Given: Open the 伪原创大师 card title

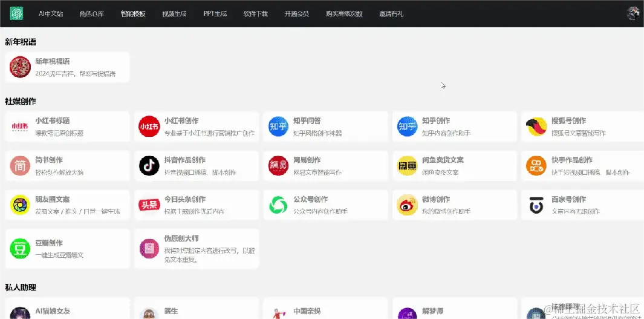Looking at the screenshot, I should 181,238.
